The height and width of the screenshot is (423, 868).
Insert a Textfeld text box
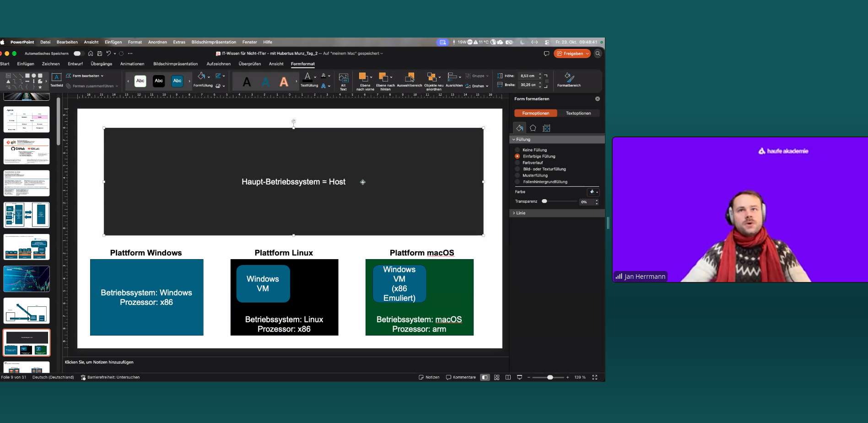[x=56, y=80]
